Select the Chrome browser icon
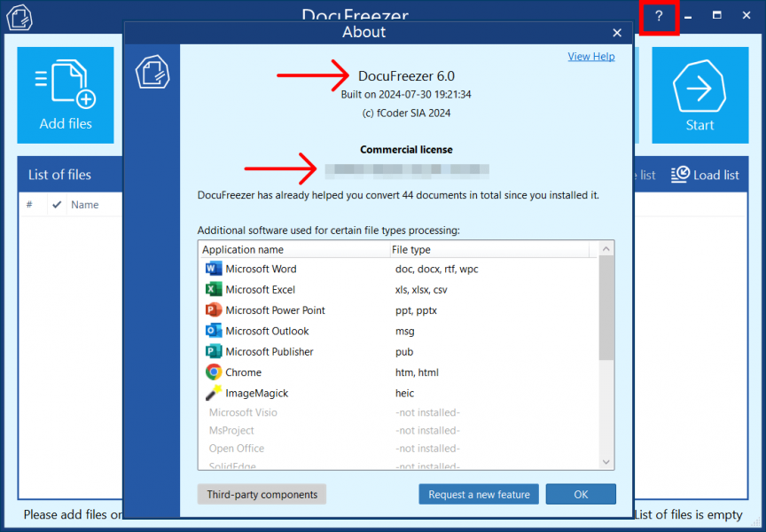Screen dimensions: 766x532 click(215, 372)
